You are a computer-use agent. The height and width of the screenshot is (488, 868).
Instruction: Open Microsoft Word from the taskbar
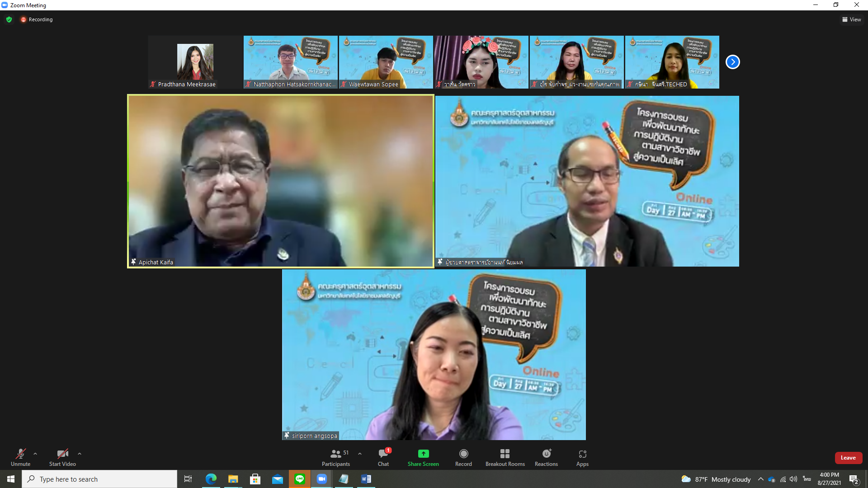coord(366,479)
